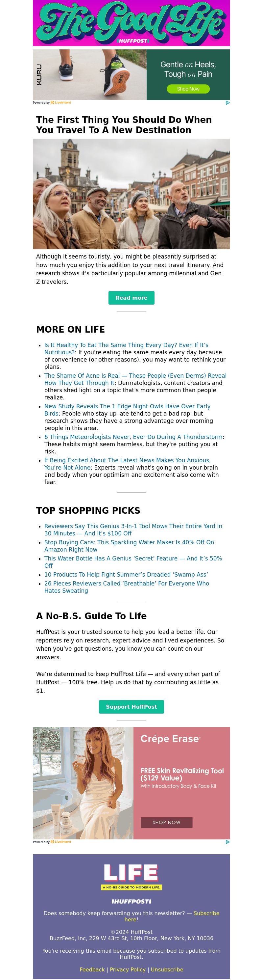
Task: Click The Good Life HuffPost header banner
Action: click(x=131, y=23)
